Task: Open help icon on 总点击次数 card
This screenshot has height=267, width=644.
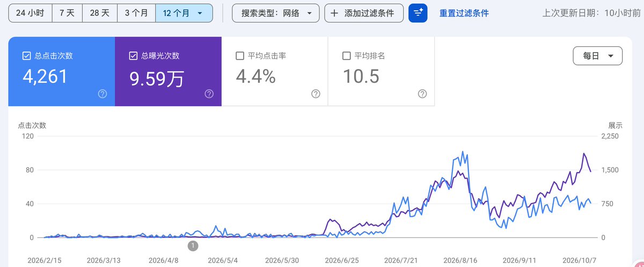Action: pyautogui.click(x=103, y=93)
